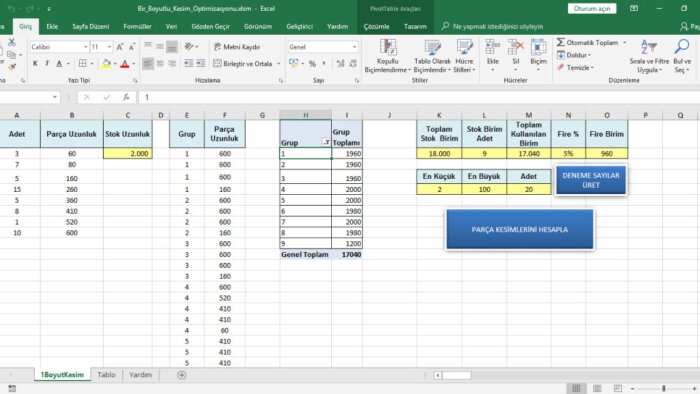Select the Page Layout view icon

click(597, 389)
